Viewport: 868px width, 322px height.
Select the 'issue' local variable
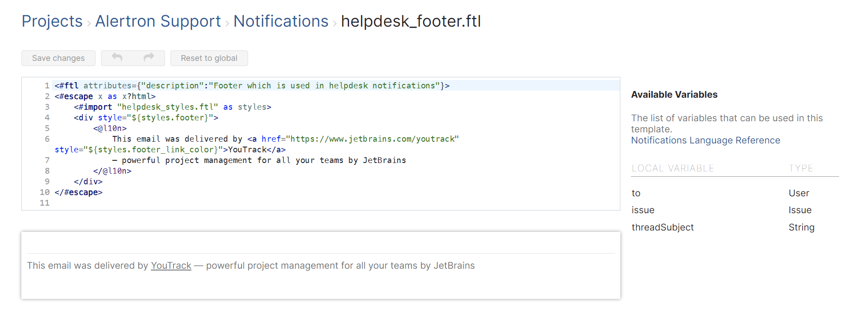coord(643,210)
